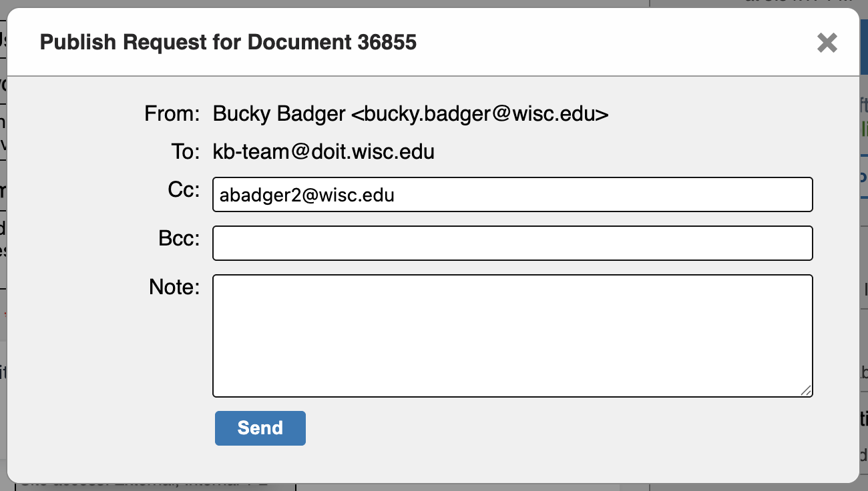
Task: Focus the empty Bcc input field
Action: pyautogui.click(x=512, y=243)
